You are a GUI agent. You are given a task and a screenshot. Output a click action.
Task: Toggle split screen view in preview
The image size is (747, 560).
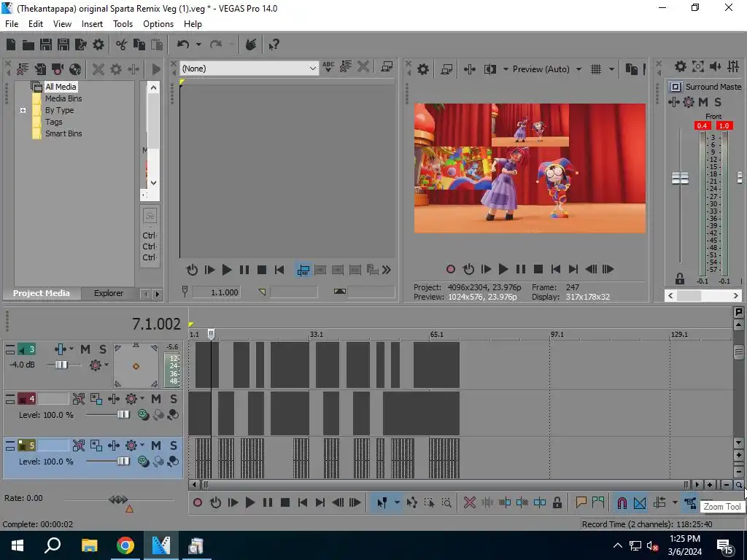tap(490, 69)
